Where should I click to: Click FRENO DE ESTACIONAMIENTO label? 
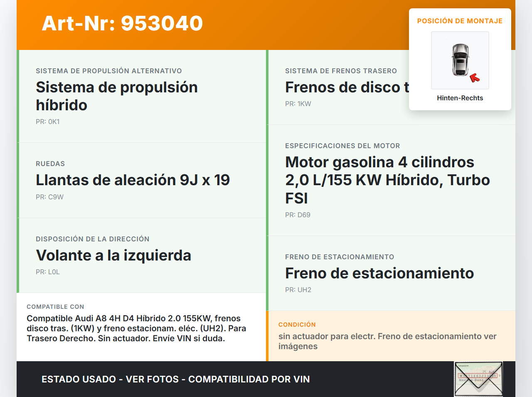point(340,257)
